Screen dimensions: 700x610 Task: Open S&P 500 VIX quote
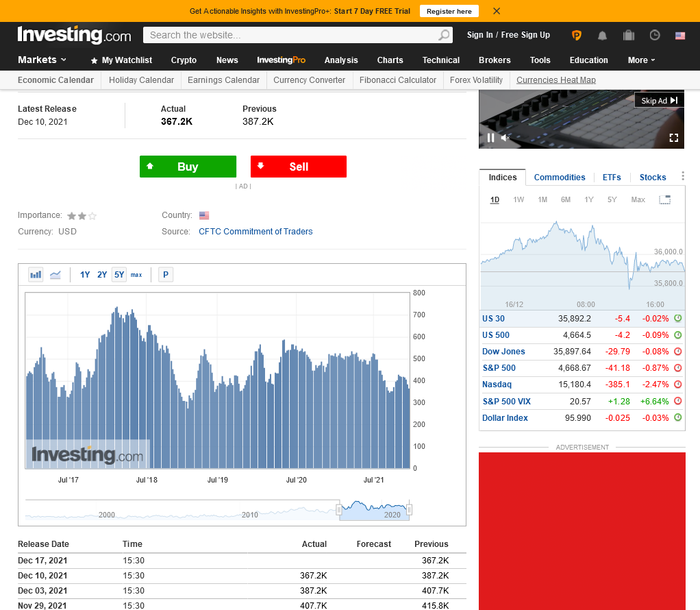point(507,402)
